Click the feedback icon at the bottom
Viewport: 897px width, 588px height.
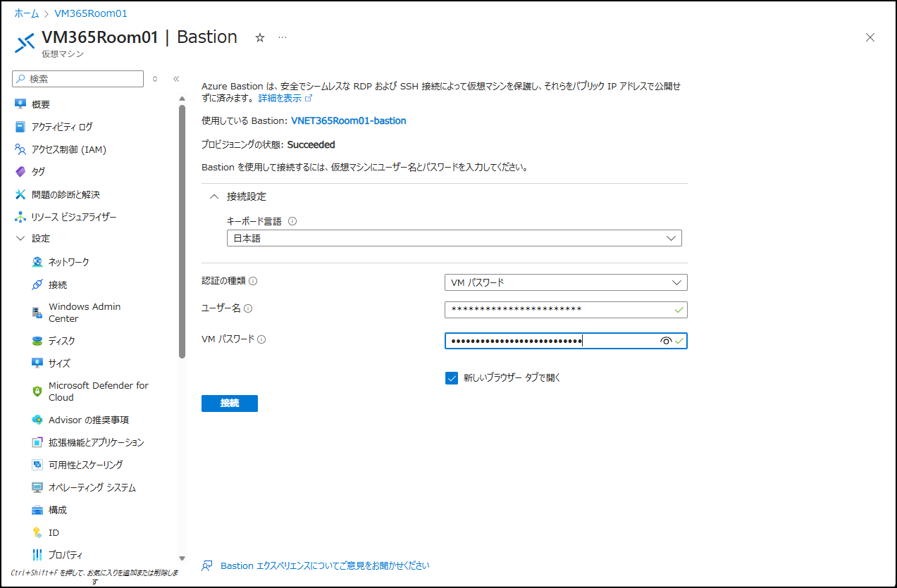click(x=207, y=565)
